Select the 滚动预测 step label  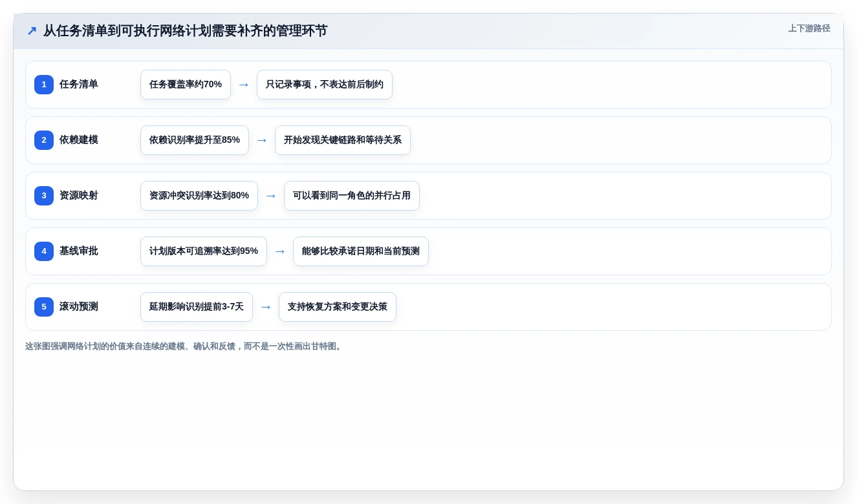coord(79,307)
